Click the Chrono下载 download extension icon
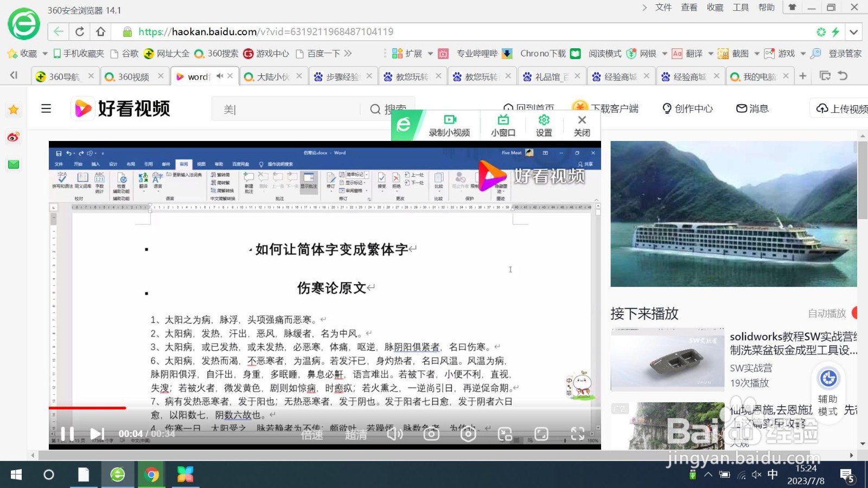 coord(507,54)
